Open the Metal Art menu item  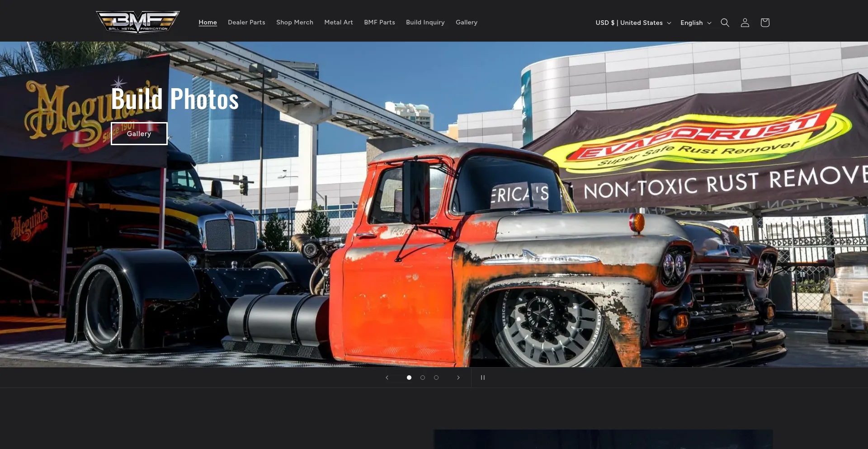point(339,22)
